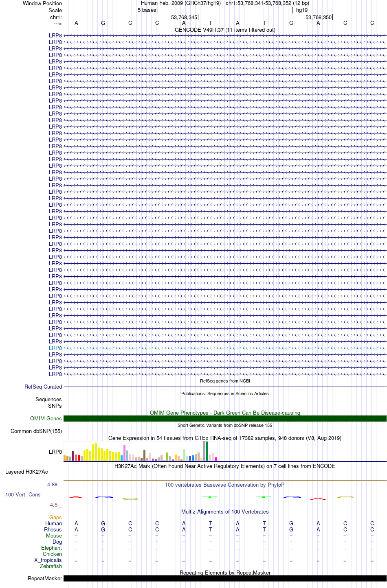
Task: Select the light-blue highlighted LRP8 transcript label
Action: [55, 348]
